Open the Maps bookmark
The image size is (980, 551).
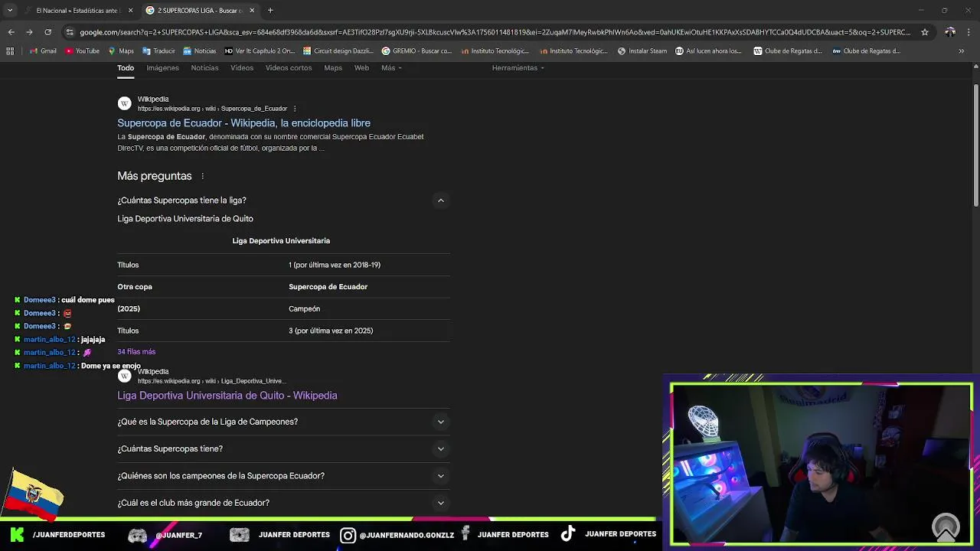(x=121, y=51)
